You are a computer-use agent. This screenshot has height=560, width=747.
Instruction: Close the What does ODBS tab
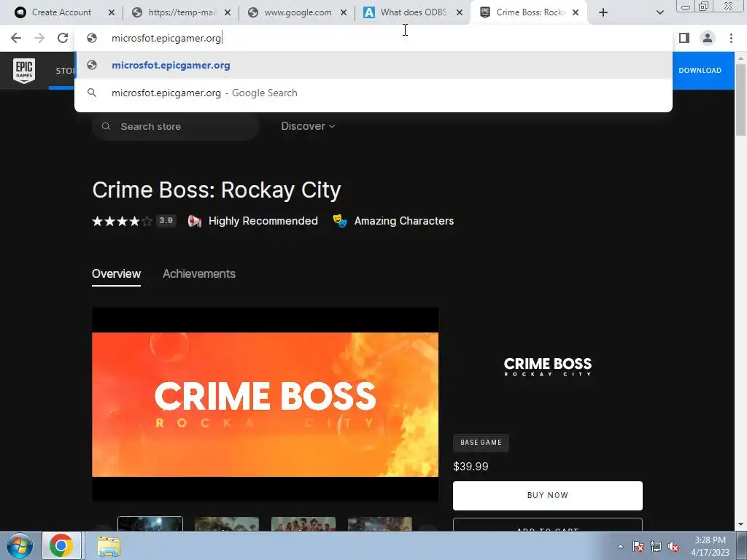click(x=460, y=13)
